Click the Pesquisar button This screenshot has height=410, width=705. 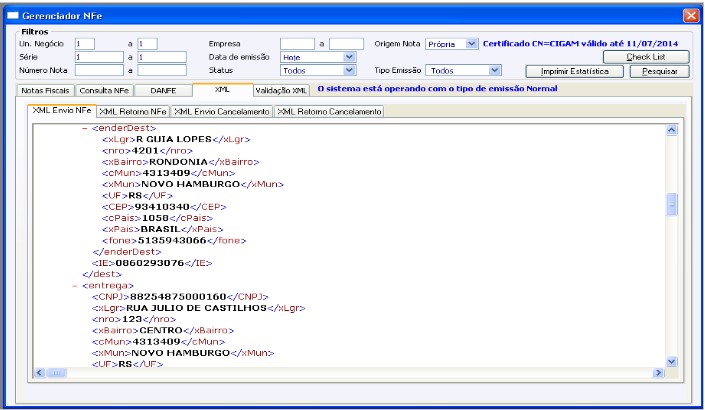pyautogui.click(x=660, y=71)
